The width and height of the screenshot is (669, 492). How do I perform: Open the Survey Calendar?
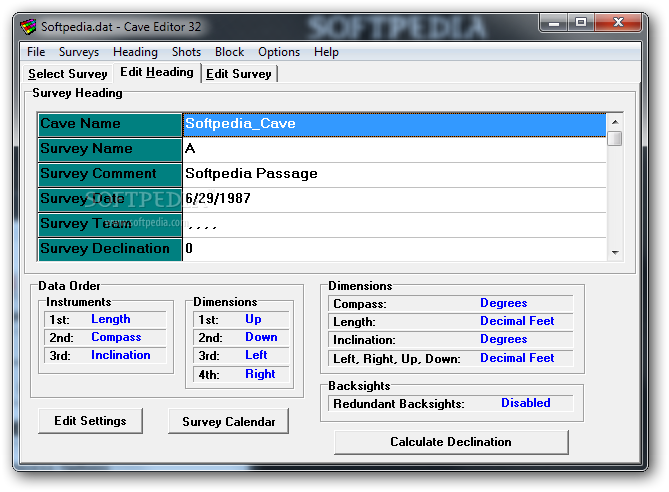tap(229, 422)
